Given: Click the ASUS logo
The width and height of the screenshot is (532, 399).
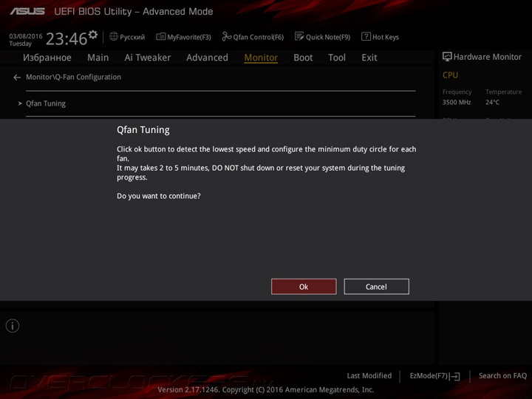Looking at the screenshot, I should pyautogui.click(x=27, y=12).
